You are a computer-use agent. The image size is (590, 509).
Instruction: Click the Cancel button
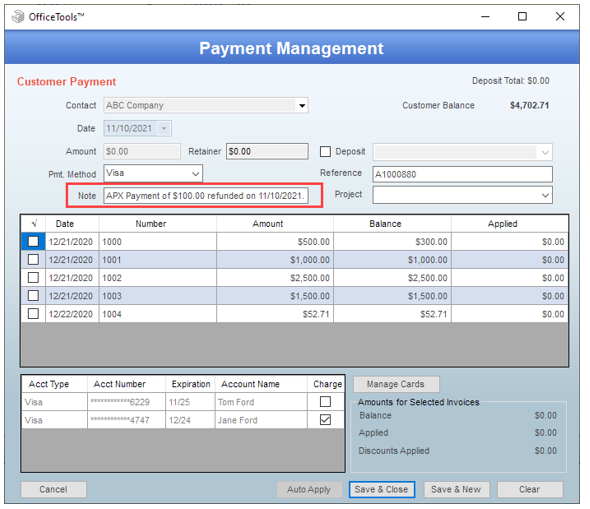(x=53, y=489)
